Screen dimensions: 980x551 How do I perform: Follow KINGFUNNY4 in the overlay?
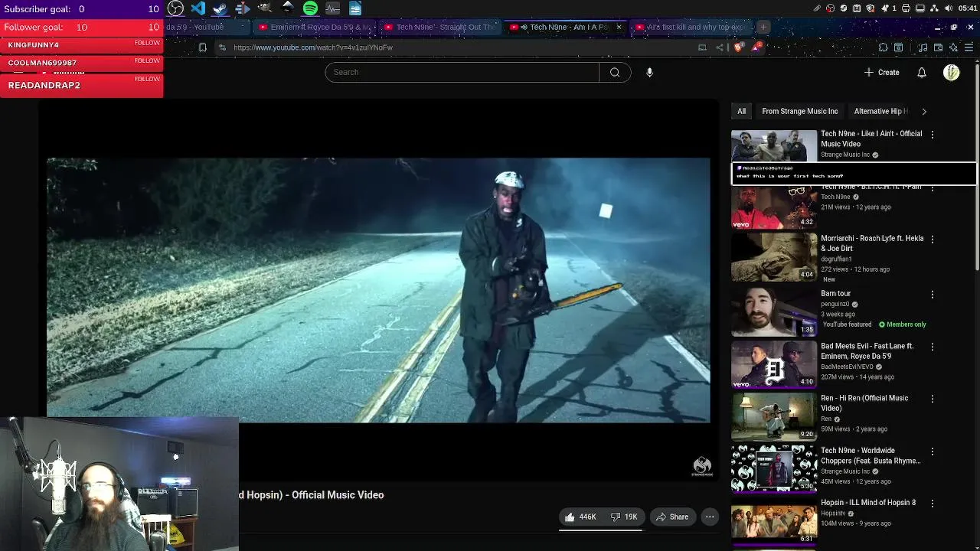coord(147,43)
